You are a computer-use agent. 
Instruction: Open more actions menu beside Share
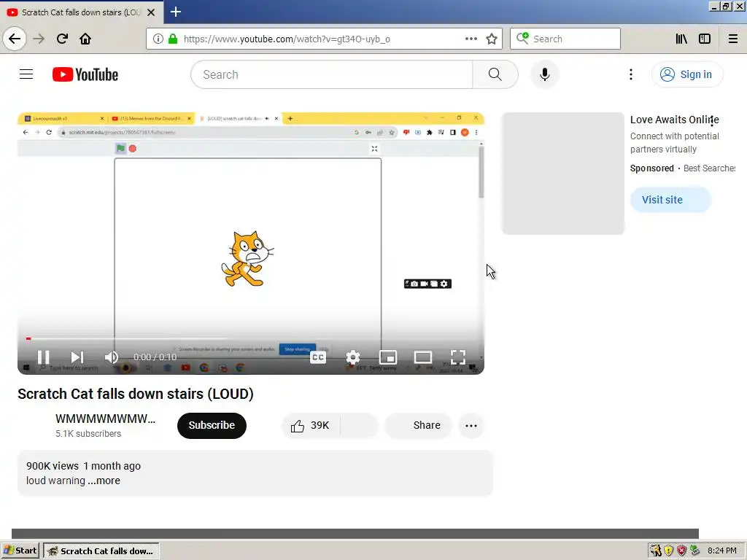coord(471,426)
